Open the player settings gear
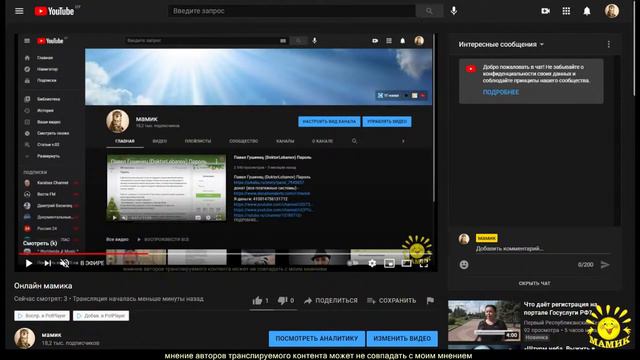The height and width of the screenshot is (360, 640). (372, 263)
